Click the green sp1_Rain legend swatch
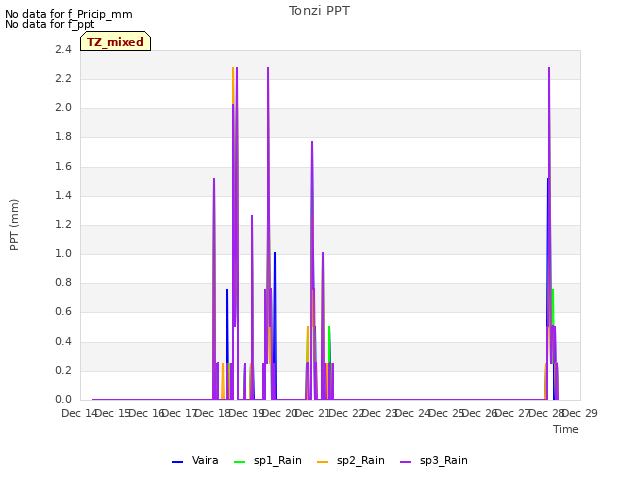This screenshot has height=480, width=640. tap(240, 462)
